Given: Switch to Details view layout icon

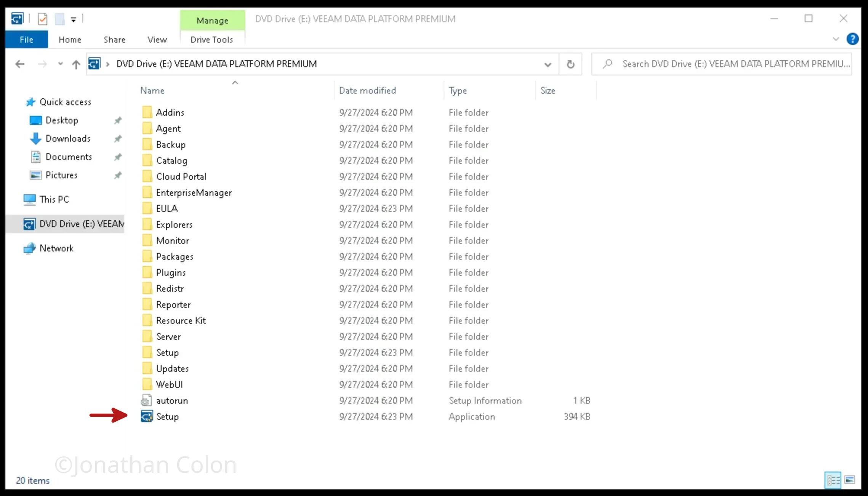Looking at the screenshot, I should pyautogui.click(x=833, y=480).
